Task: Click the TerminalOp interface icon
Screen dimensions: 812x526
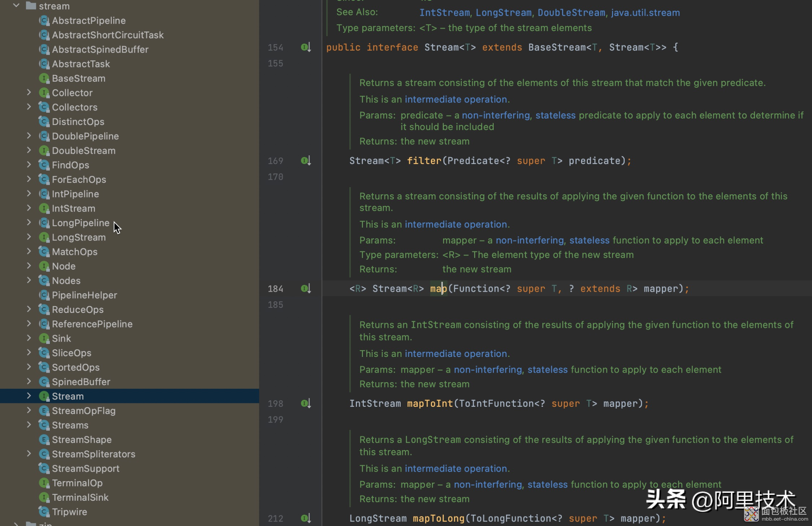Action: [x=44, y=483]
